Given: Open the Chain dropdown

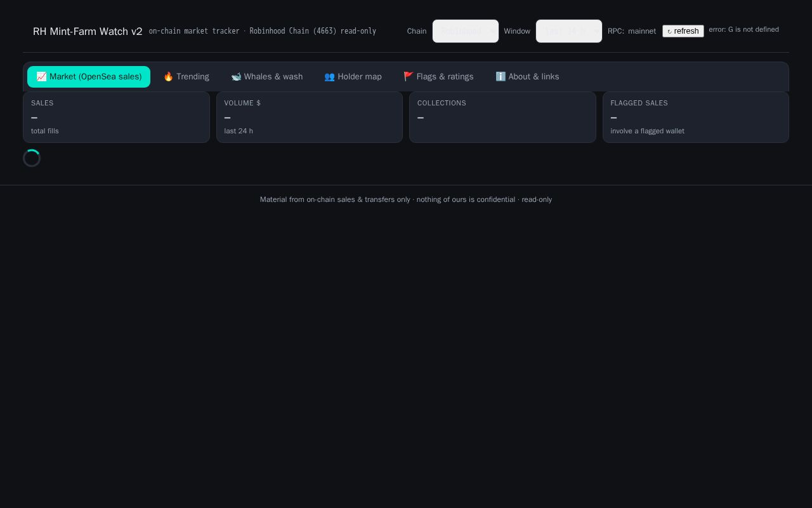Looking at the screenshot, I should coord(466,31).
